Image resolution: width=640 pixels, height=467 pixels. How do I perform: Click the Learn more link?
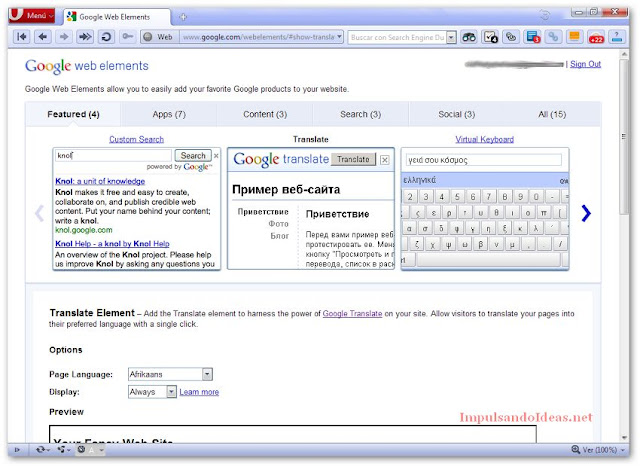pyautogui.click(x=199, y=392)
